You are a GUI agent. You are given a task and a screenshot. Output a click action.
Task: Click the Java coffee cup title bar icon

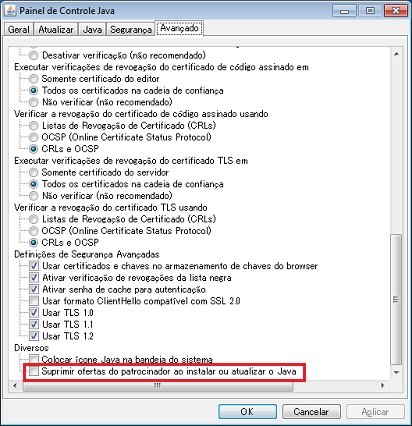[x=10, y=11]
